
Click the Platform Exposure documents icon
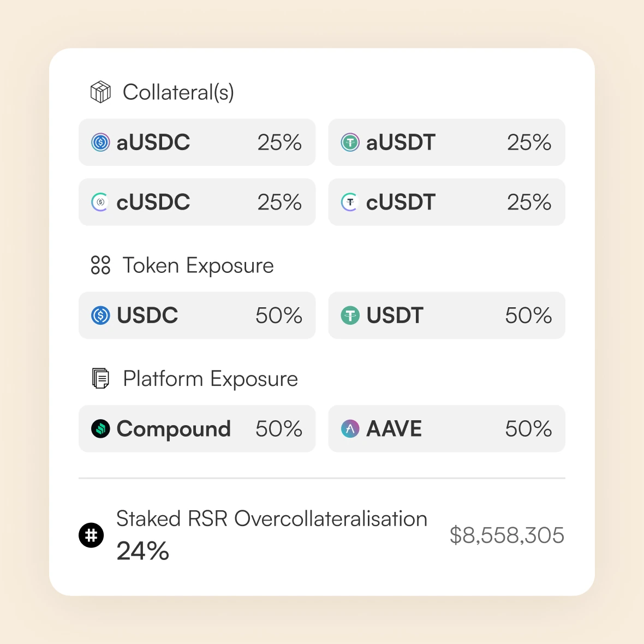coord(100,378)
